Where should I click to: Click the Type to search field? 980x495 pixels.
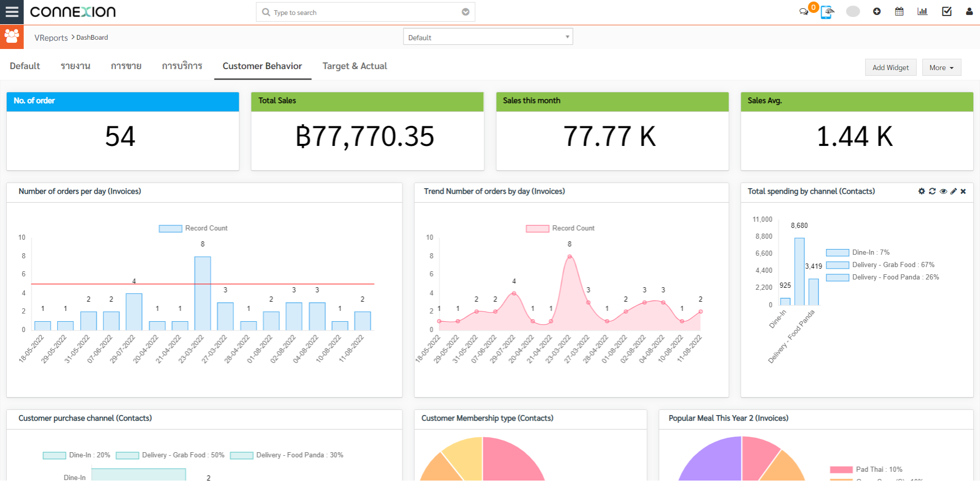point(361,12)
